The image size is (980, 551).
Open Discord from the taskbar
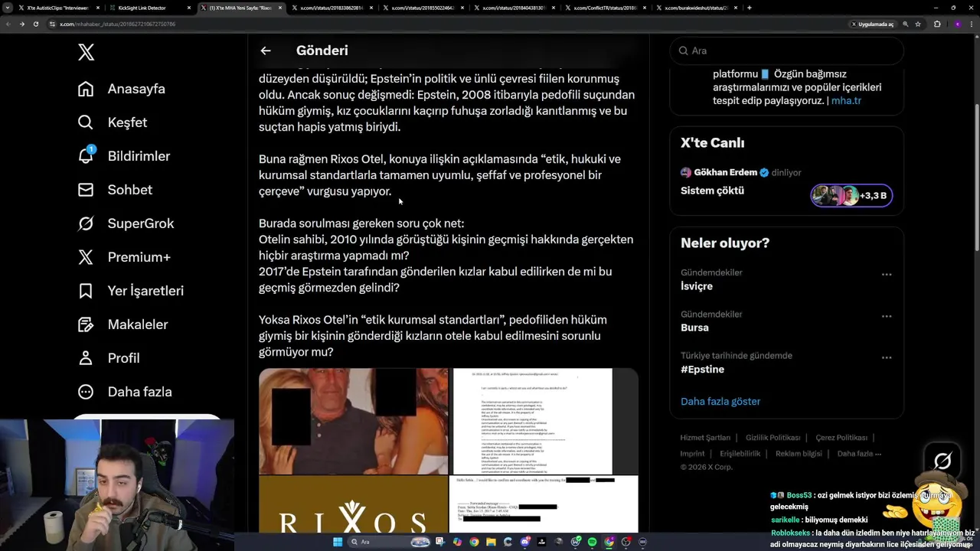(524, 542)
